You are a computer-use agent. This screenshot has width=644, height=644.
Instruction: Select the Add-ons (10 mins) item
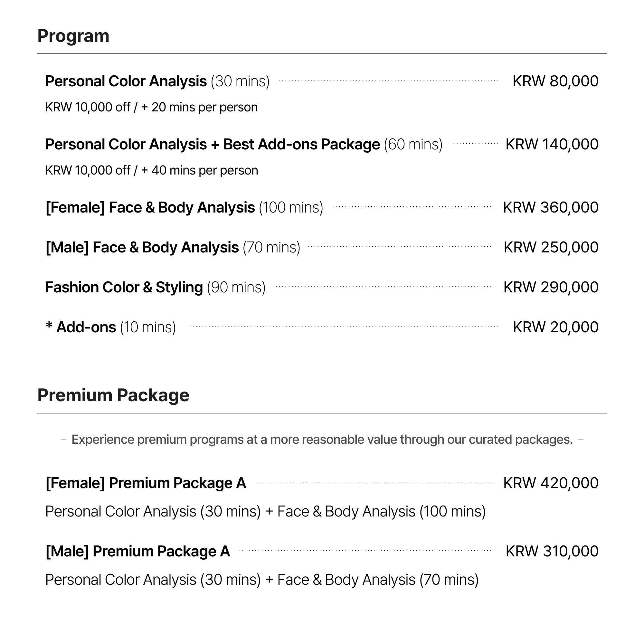[111, 327]
